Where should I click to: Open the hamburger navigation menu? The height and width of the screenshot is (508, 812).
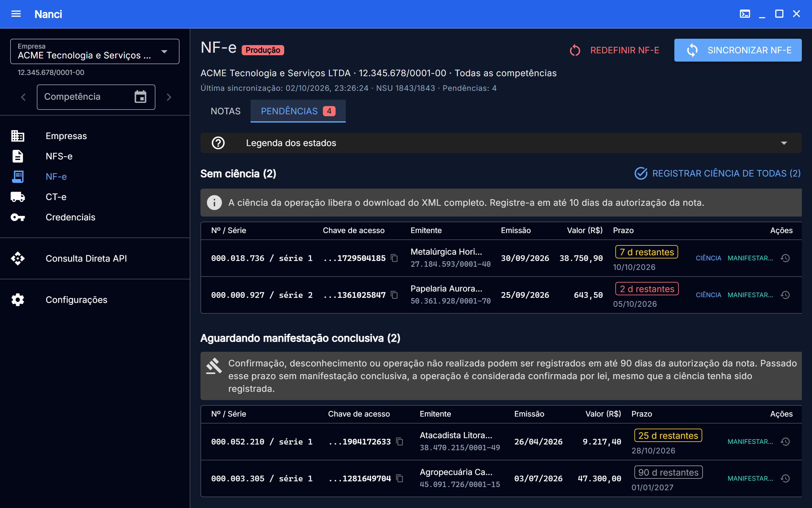pyautogui.click(x=16, y=14)
